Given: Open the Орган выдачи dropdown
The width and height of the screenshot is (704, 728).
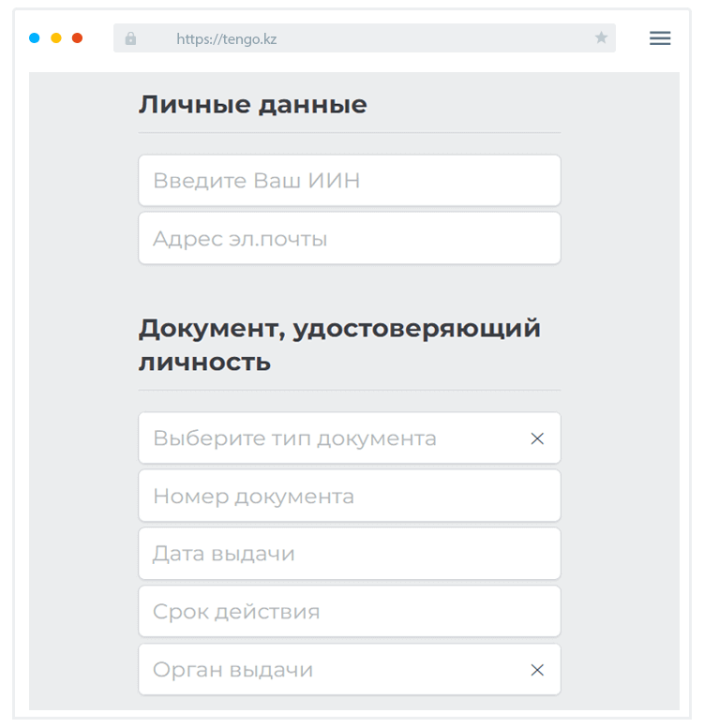Looking at the screenshot, I should [x=350, y=669].
